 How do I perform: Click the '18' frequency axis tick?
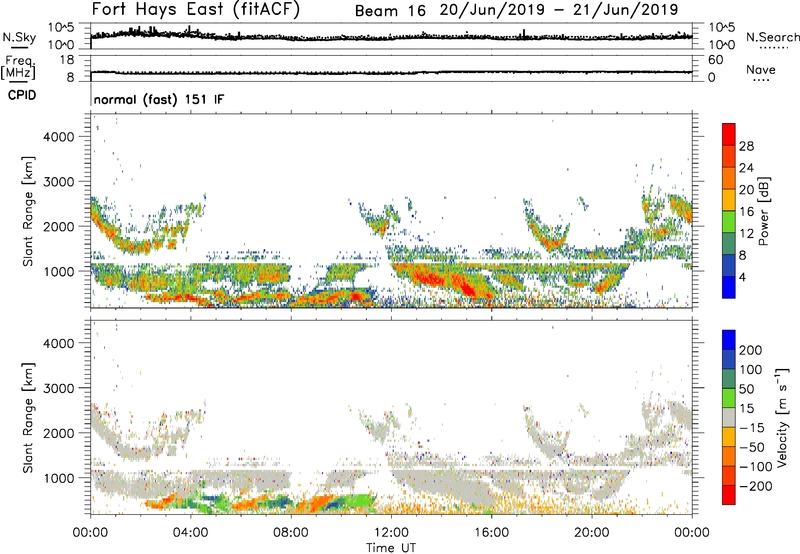(67, 60)
